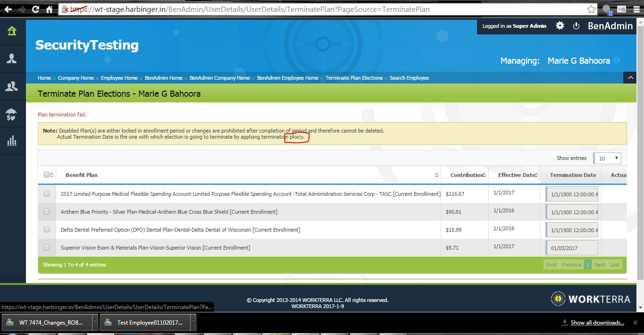Collapse the header with the arrow toggle
The height and width of the screenshot is (335, 644).
click(x=630, y=78)
